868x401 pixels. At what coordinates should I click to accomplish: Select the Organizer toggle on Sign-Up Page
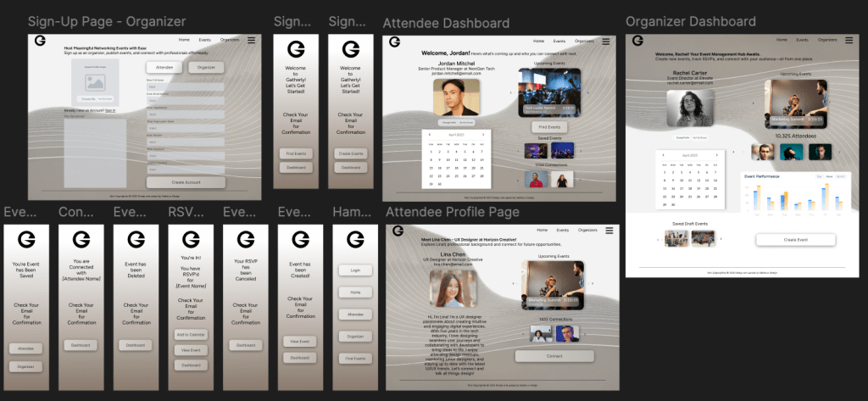pyautogui.click(x=206, y=67)
